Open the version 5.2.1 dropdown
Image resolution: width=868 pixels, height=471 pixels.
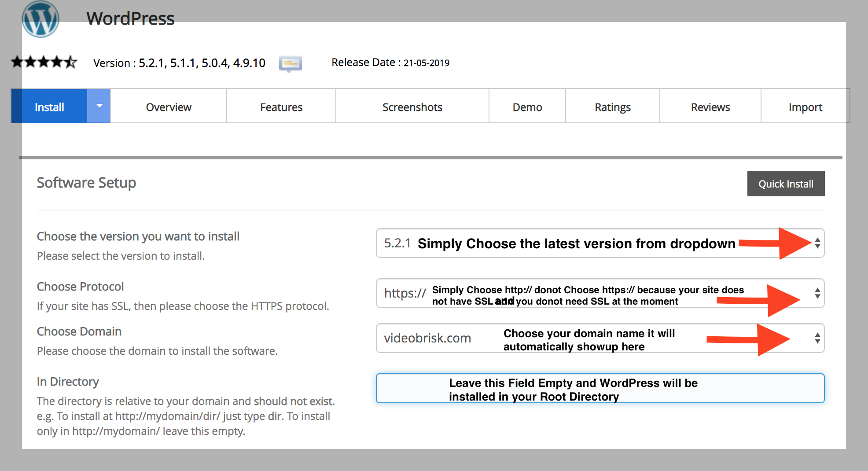pos(600,243)
